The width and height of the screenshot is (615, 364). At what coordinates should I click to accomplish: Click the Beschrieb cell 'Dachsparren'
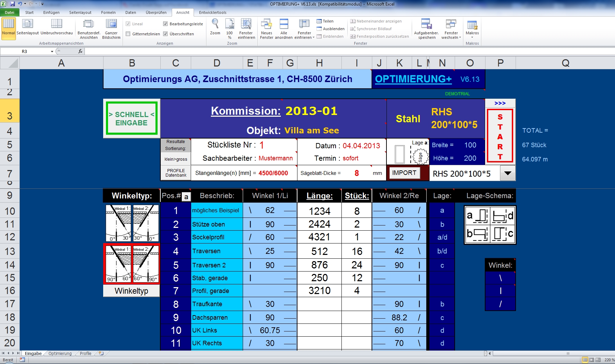coord(217,317)
